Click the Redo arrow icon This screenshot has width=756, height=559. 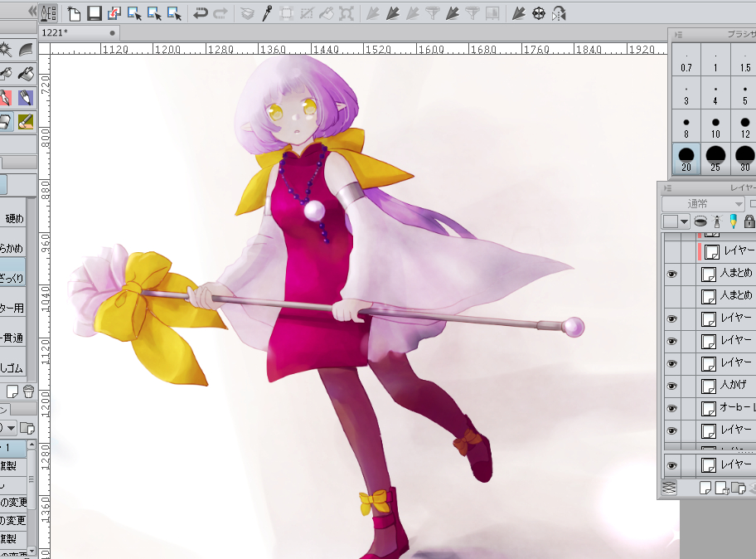click(220, 13)
